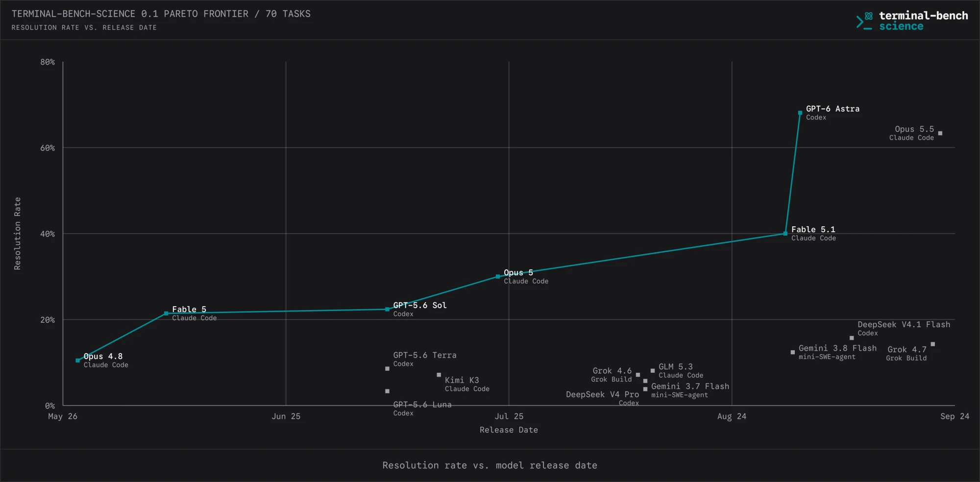The image size is (980, 482).
Task: Click the GPT-5.6 Luna square marker
Action: click(387, 391)
